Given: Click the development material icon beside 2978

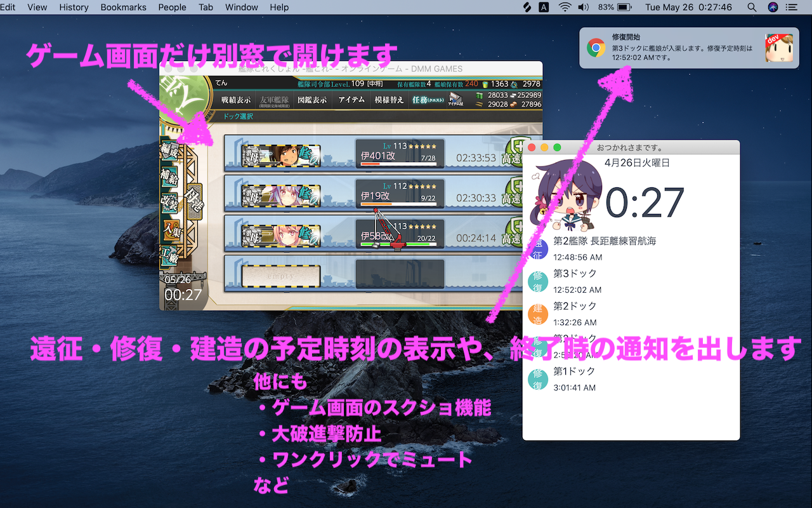Looking at the screenshot, I should click(514, 84).
